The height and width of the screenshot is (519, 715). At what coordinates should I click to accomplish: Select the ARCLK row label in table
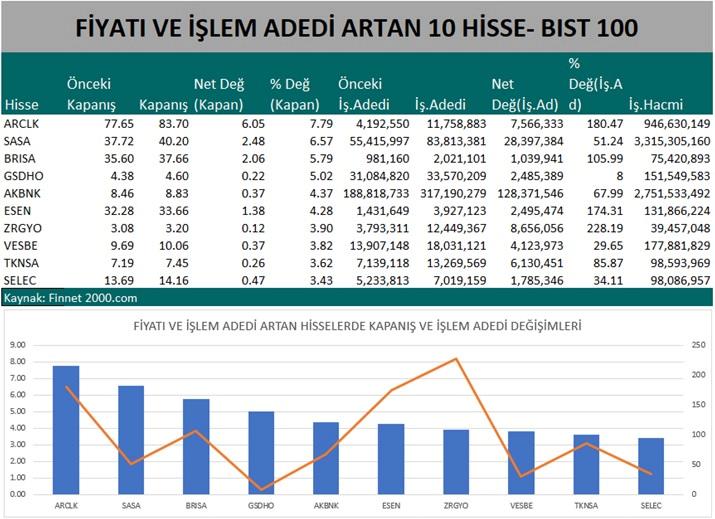point(21,124)
